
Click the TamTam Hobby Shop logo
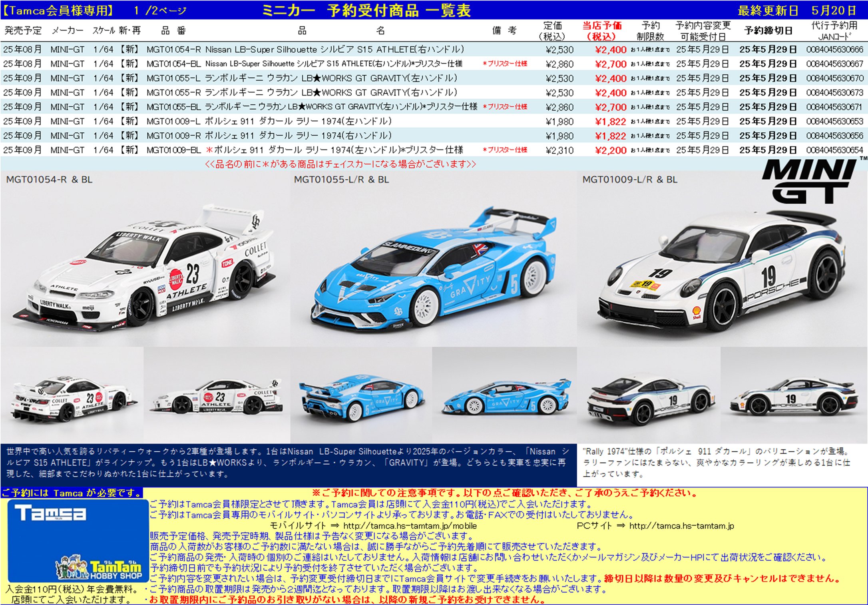tap(99, 567)
